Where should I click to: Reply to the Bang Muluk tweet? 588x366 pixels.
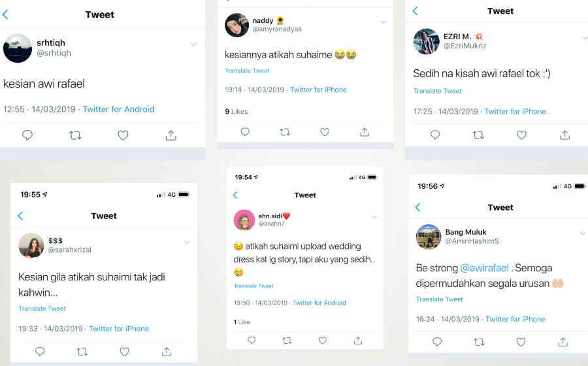point(437,342)
